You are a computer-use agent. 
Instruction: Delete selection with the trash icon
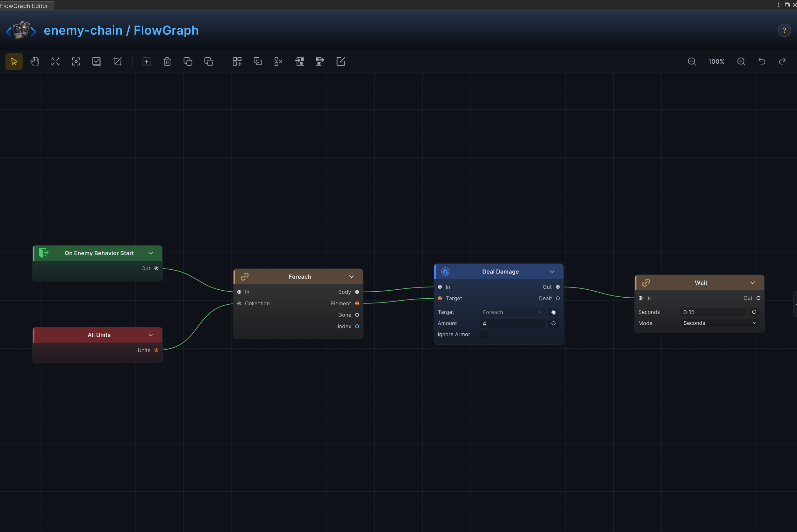pyautogui.click(x=167, y=61)
